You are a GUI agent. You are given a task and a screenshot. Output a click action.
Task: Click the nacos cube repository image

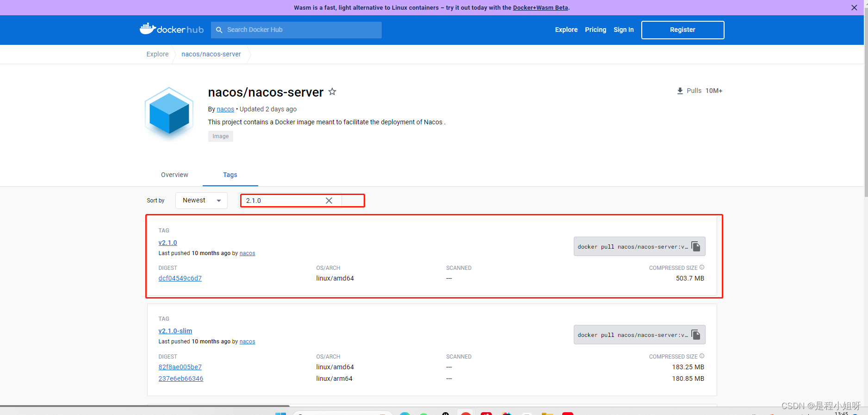point(169,113)
